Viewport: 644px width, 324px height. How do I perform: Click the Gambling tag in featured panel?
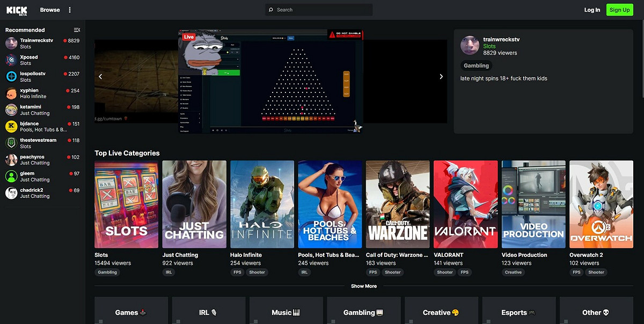point(477,66)
